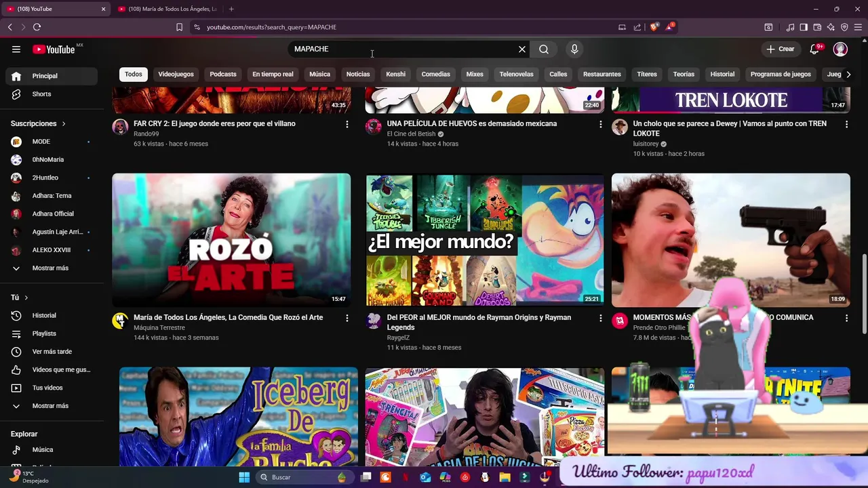Open File Explorer from the taskbar

pos(505,477)
